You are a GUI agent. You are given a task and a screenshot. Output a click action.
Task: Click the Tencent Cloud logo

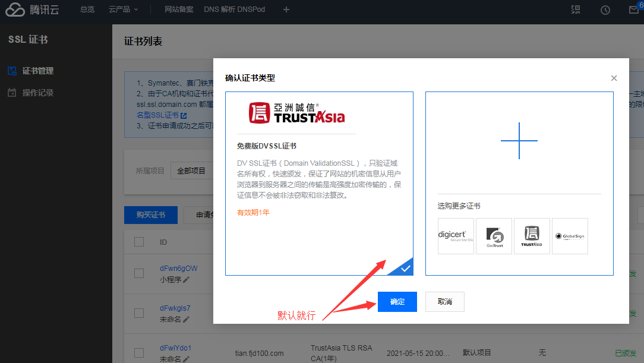click(32, 10)
